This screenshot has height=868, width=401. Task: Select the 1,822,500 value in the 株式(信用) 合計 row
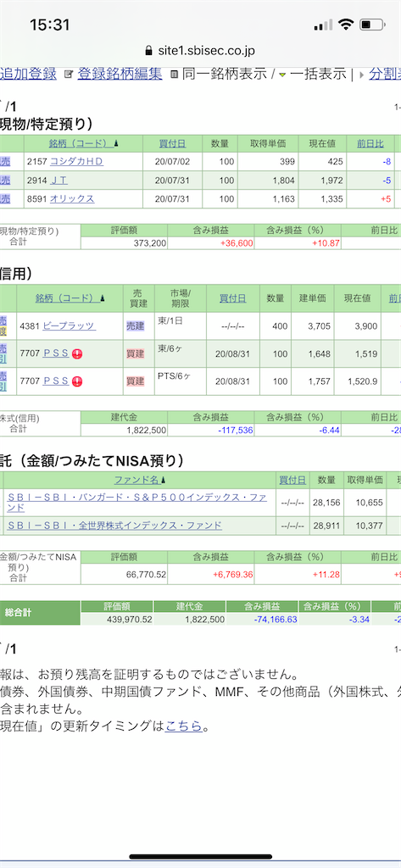tap(145, 429)
